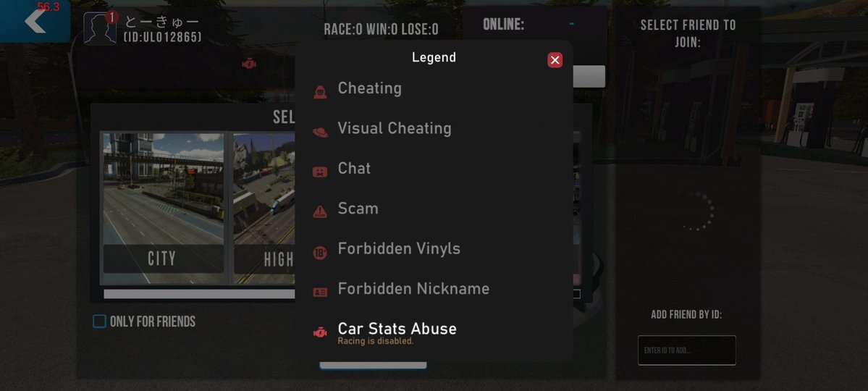Close the Legend popup
Screen dimensions: 868x391
pyautogui.click(x=555, y=60)
